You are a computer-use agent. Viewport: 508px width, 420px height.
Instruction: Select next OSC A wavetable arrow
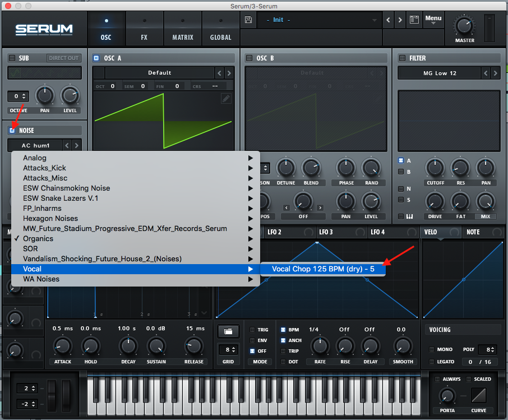point(229,73)
